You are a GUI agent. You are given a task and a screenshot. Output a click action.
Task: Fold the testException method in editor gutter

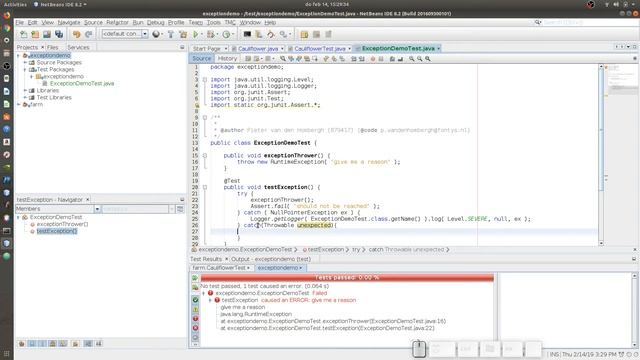[x=205, y=187]
